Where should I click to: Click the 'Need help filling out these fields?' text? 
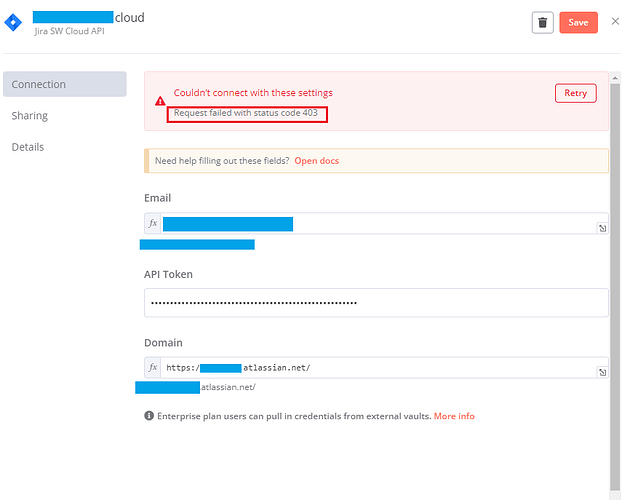point(222,161)
